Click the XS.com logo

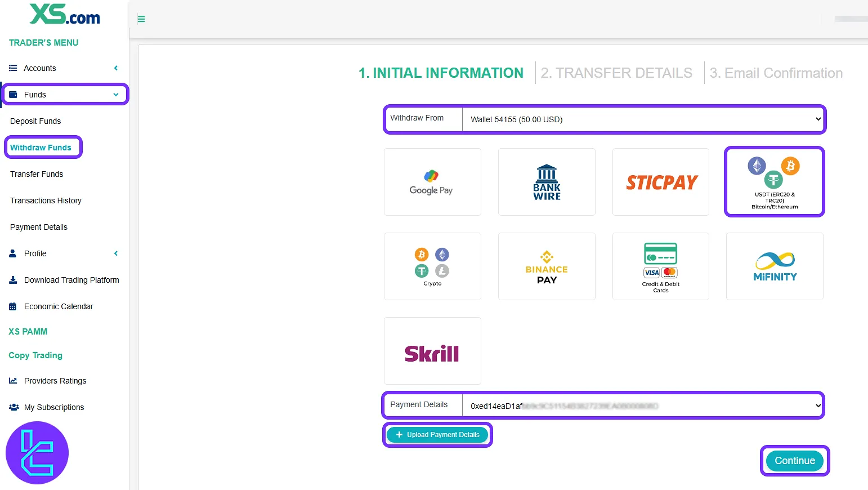(65, 14)
